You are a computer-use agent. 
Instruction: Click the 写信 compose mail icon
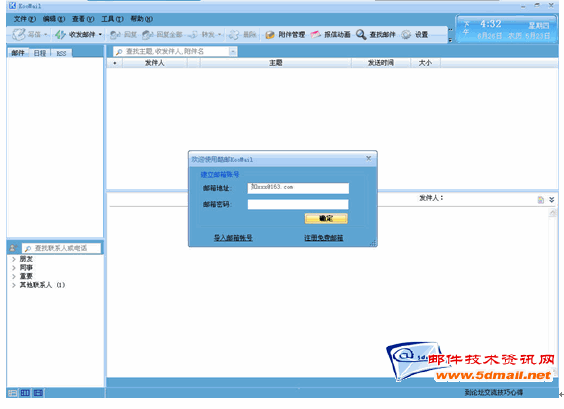tap(18, 35)
